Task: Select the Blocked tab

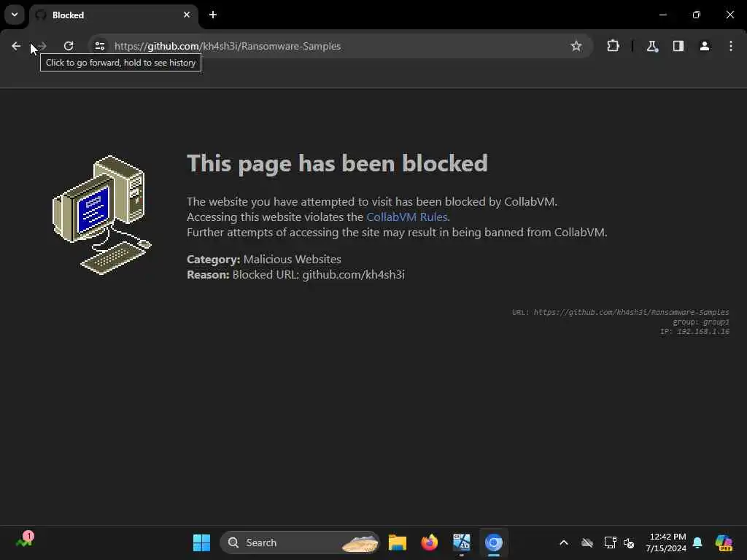Action: coord(114,15)
